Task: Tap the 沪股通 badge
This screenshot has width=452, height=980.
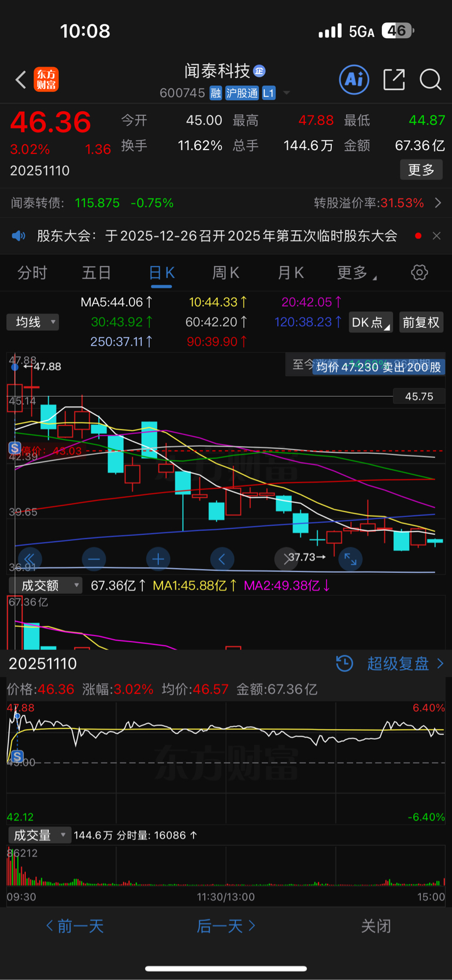Action: tap(242, 93)
